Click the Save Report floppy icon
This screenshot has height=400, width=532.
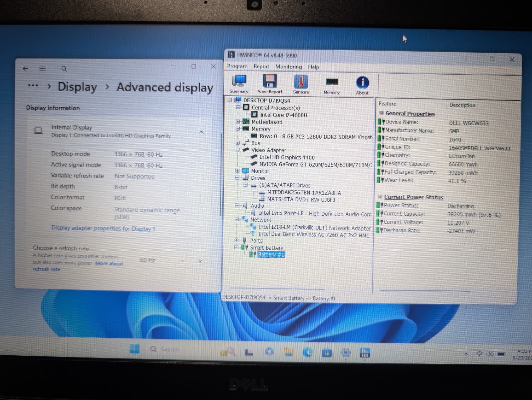coord(270,84)
